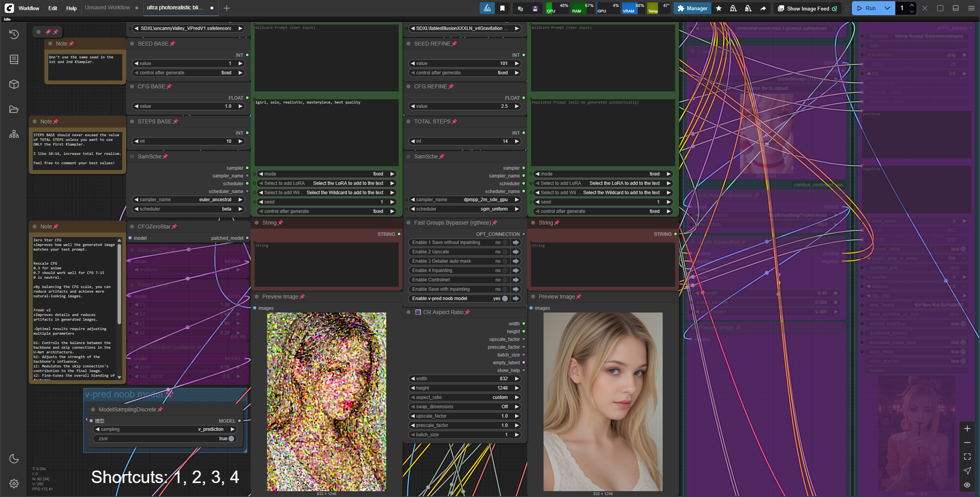Click the Manager button

(692, 8)
